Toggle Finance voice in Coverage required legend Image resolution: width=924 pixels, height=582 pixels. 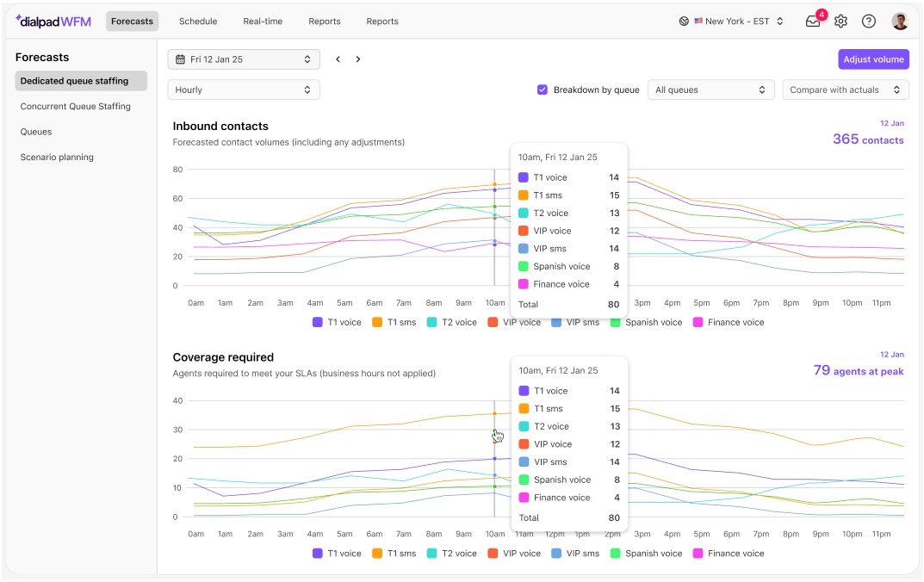[x=729, y=553]
